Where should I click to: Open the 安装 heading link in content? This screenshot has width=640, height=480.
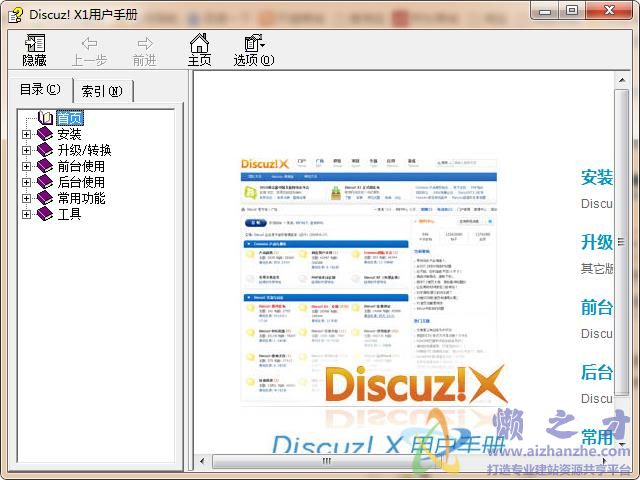[x=597, y=177]
